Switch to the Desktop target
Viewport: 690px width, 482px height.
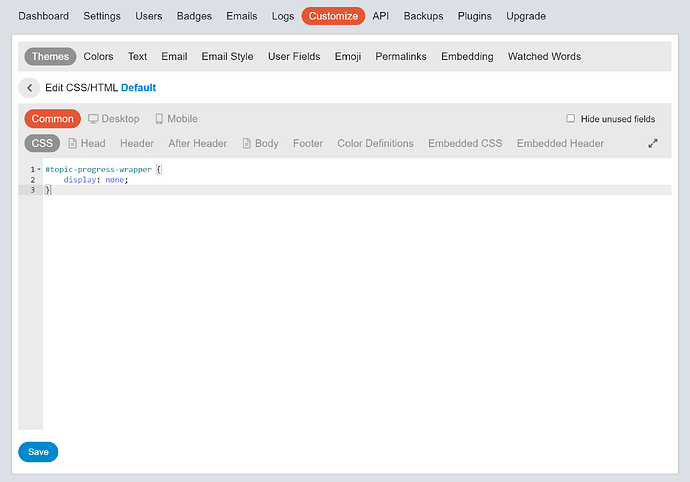point(114,119)
